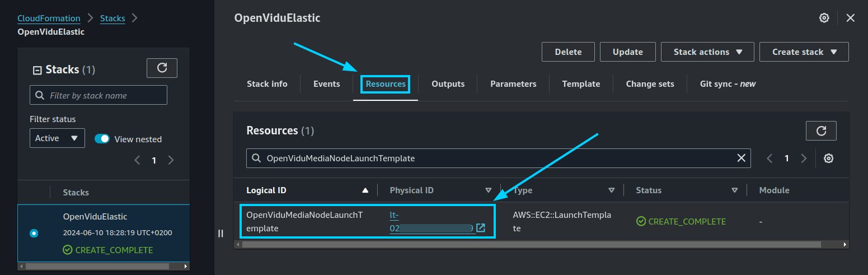Select the OpenViduElastic stack radio button

tap(34, 233)
